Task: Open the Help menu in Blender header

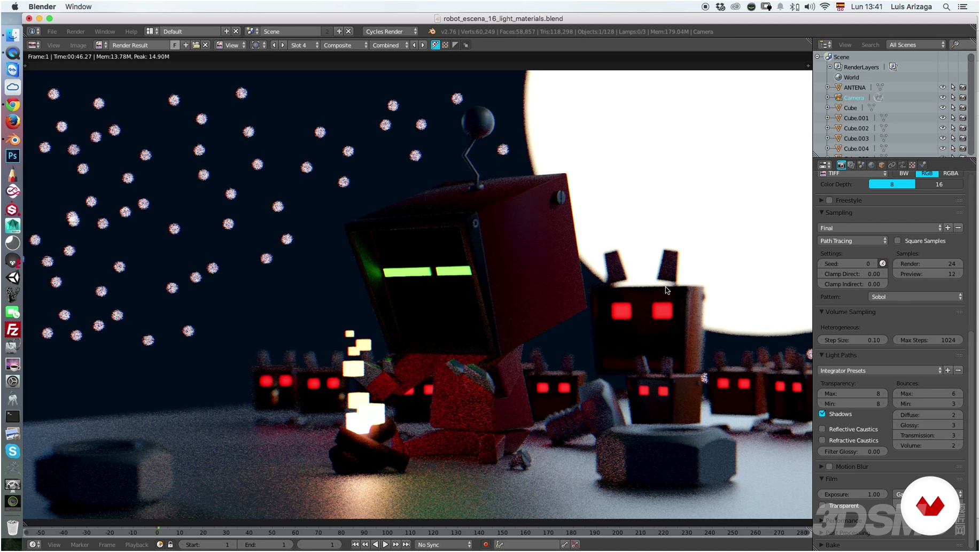Action: click(131, 32)
